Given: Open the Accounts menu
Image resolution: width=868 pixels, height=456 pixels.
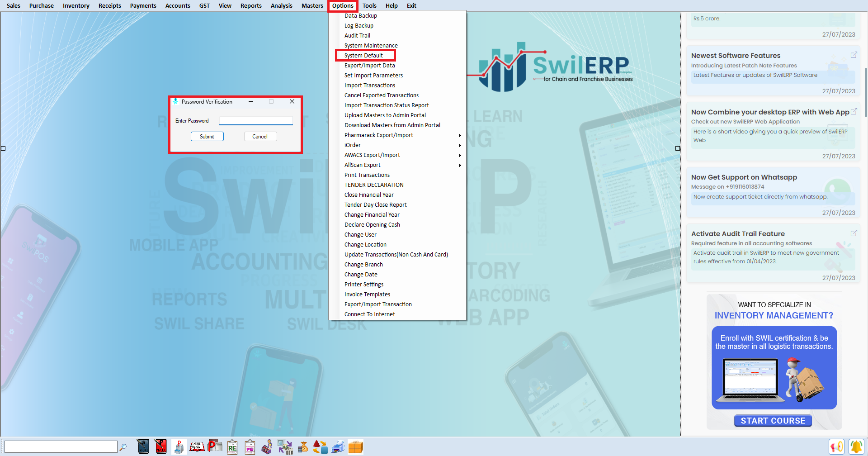Looking at the screenshot, I should (178, 6).
